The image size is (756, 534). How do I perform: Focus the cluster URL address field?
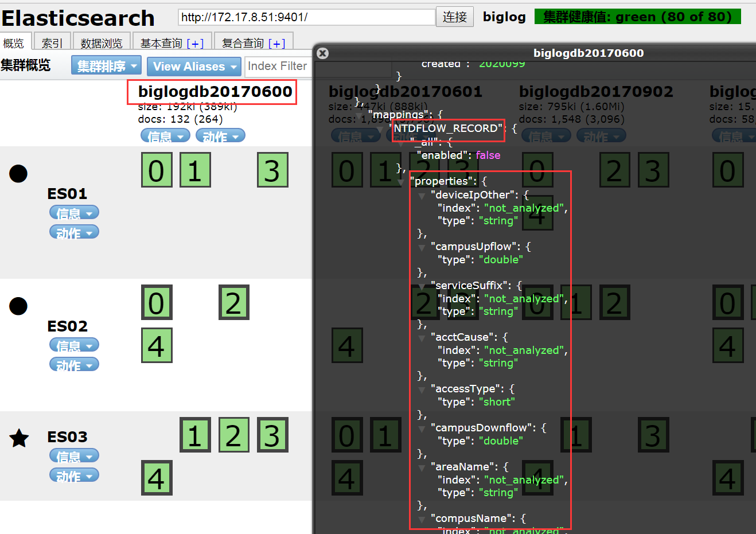click(306, 17)
